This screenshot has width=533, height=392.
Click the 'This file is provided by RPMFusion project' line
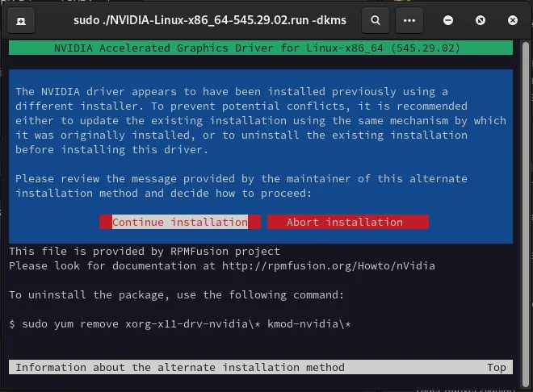tap(145, 251)
